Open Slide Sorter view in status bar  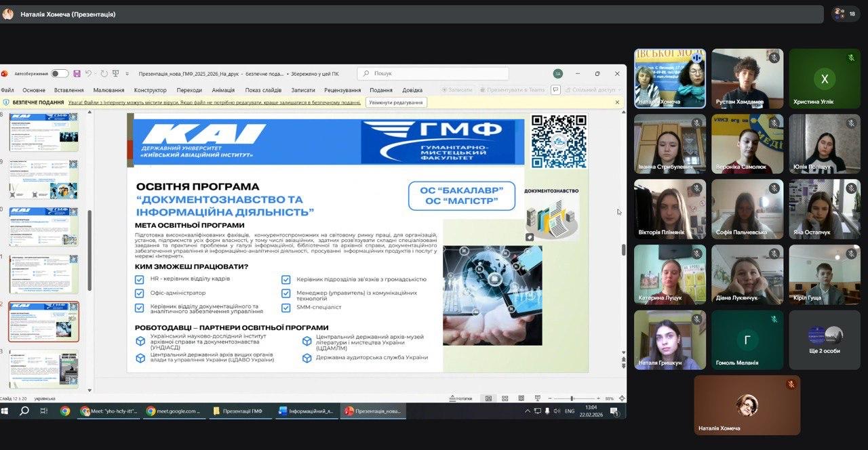pos(504,398)
